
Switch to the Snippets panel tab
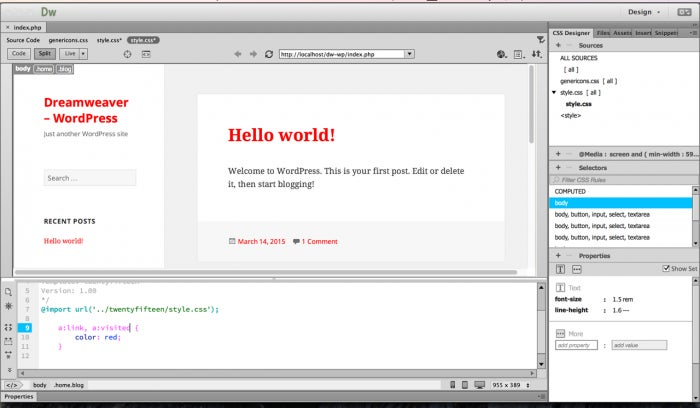666,33
